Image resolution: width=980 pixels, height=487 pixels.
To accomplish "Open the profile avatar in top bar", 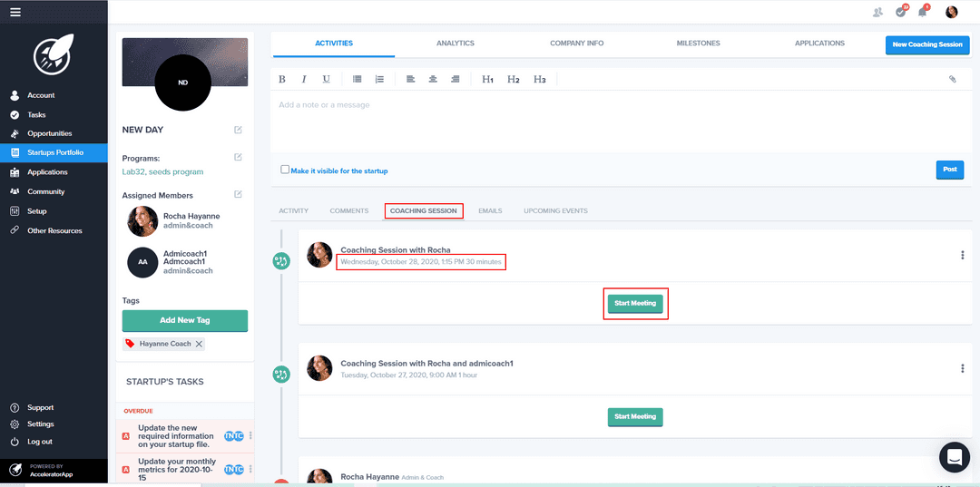I will tap(951, 12).
